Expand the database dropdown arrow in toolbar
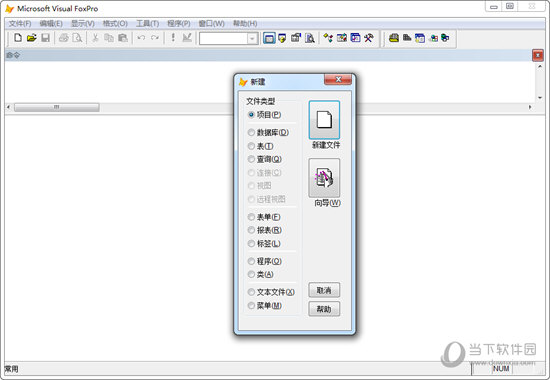 252,38
